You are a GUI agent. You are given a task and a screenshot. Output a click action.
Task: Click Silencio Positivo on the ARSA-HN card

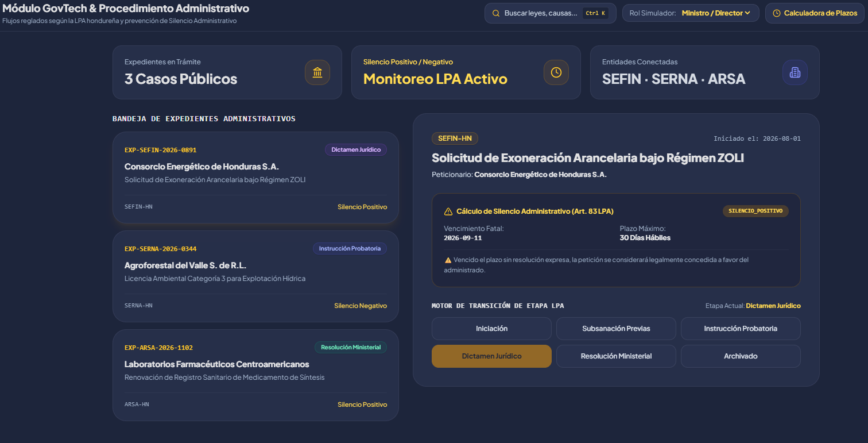(x=362, y=405)
